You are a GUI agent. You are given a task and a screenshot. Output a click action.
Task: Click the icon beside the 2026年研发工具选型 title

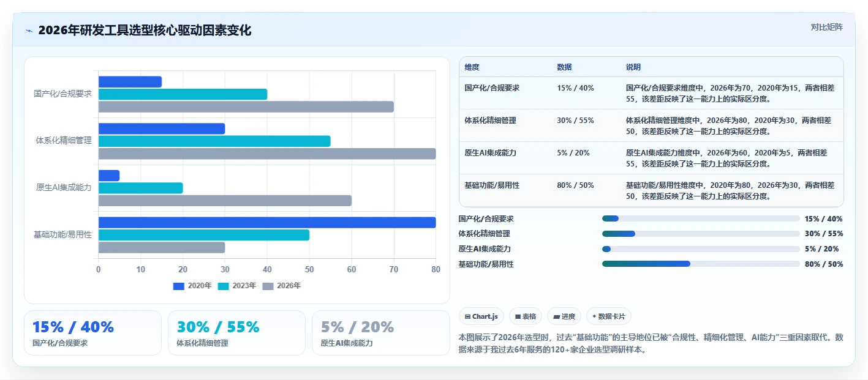click(29, 31)
